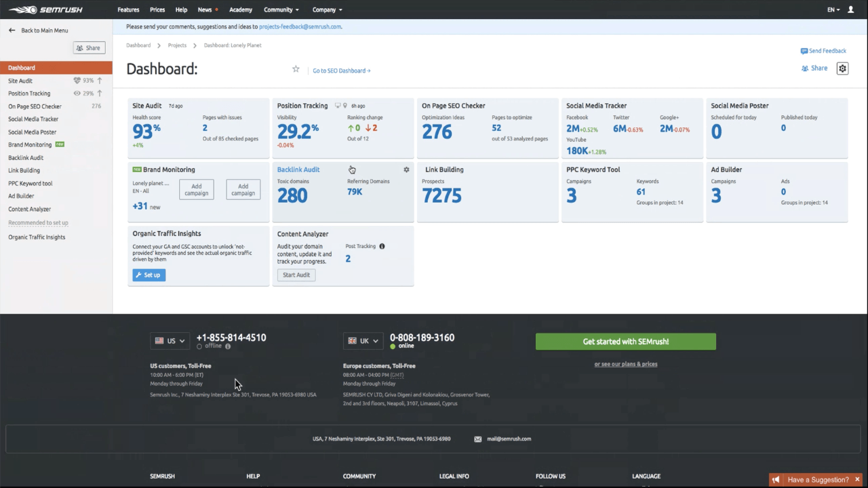The image size is (868, 488).
Task: Open see our plans & prices link
Action: coord(626,364)
